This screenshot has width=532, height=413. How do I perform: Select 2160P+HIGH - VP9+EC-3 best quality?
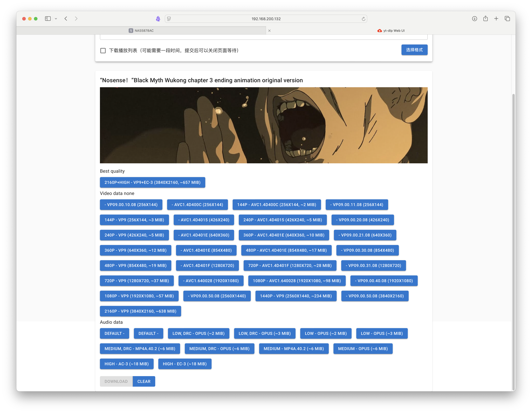[x=152, y=182]
